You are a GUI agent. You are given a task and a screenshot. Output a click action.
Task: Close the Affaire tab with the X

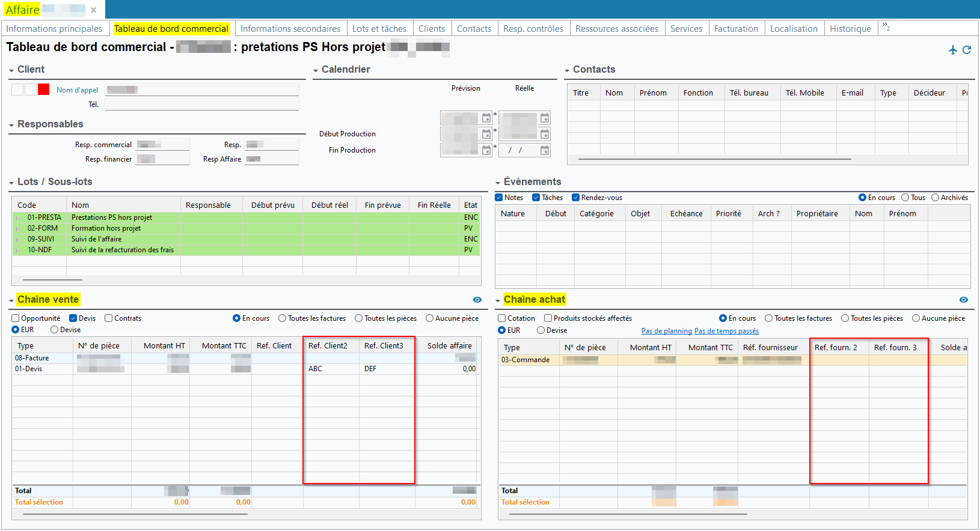[x=93, y=10]
